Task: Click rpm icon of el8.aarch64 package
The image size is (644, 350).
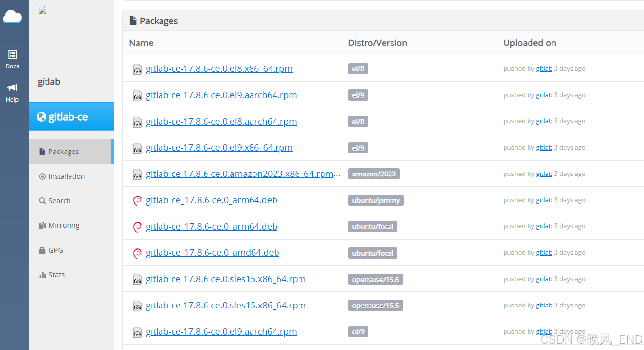Action: click(138, 122)
